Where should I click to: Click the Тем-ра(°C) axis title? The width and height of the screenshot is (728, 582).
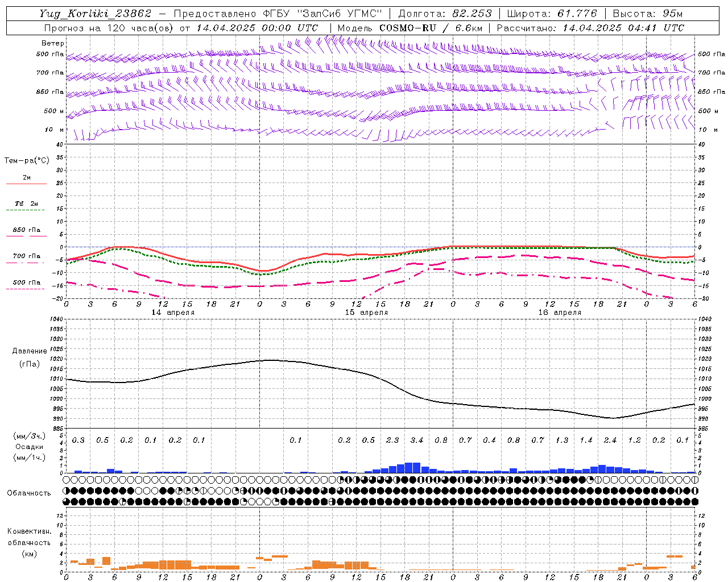pyautogui.click(x=27, y=161)
